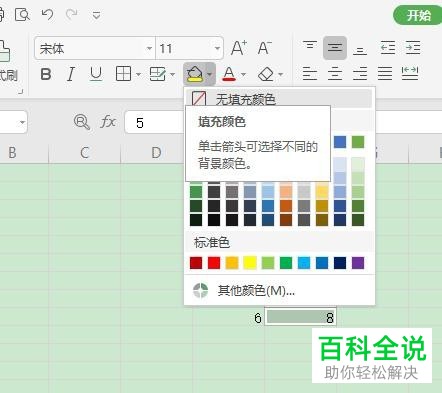This screenshot has width=442, height=393.
Task: Click the eraser clear icon
Action: tap(266, 74)
